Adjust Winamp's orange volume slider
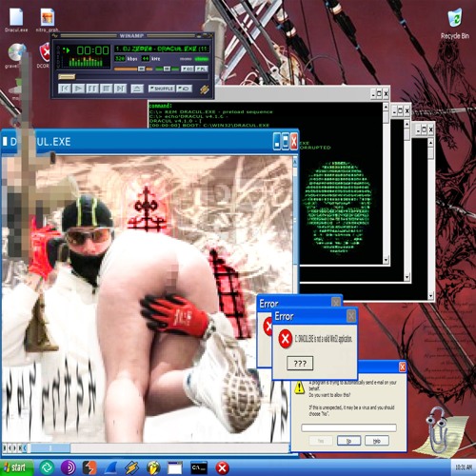 (133, 69)
